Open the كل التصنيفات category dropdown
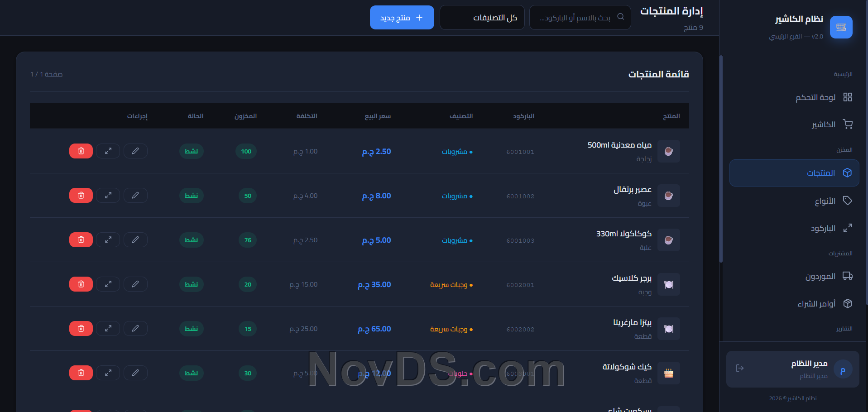The image size is (868, 412). 482,18
